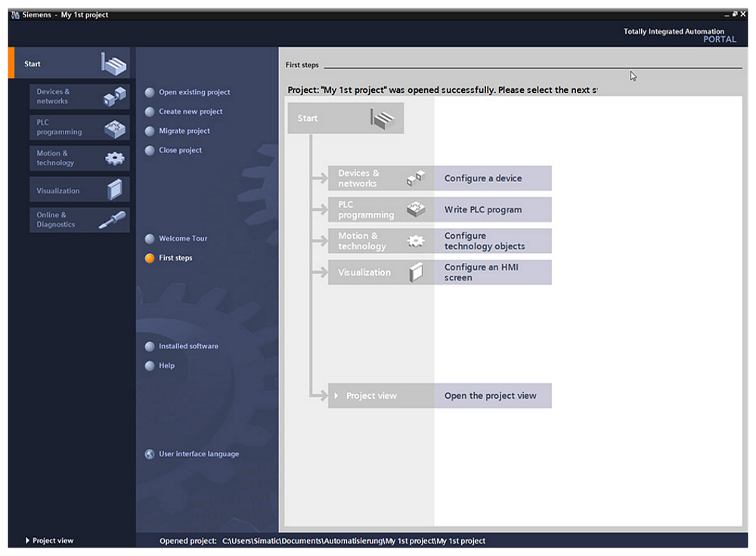The width and height of the screenshot is (756, 556).
Task: Click the Visualization label in First steps
Action: [x=364, y=272]
